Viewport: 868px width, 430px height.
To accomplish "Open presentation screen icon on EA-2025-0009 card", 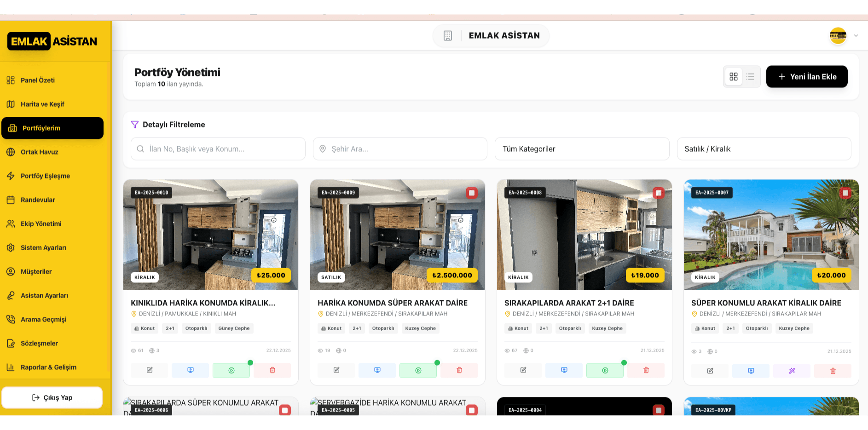I will click(377, 370).
